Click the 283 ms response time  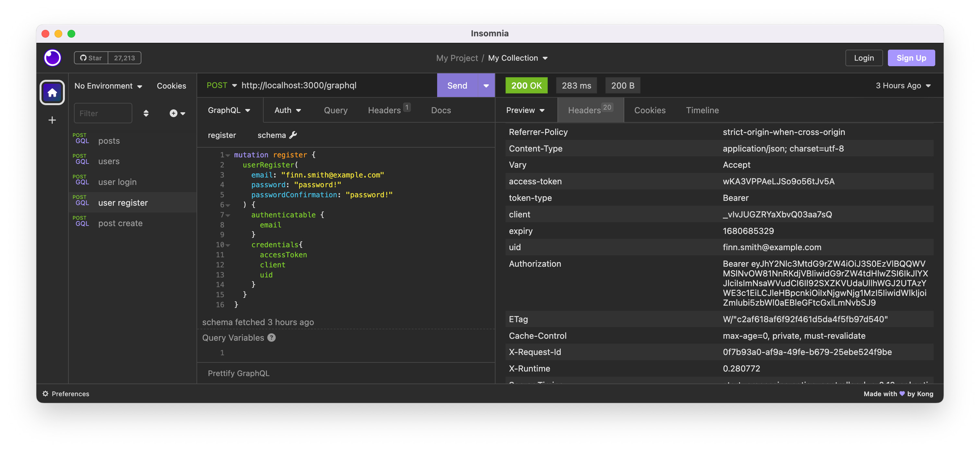576,85
